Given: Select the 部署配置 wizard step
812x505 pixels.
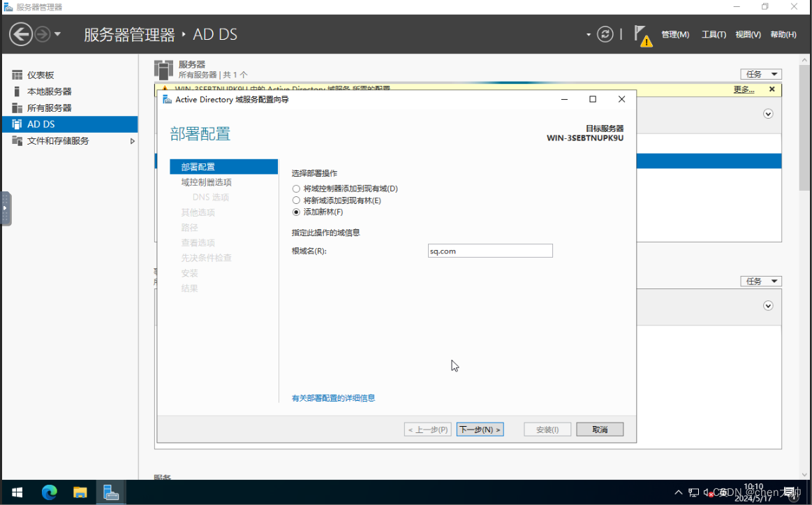Looking at the screenshot, I should coord(223,167).
